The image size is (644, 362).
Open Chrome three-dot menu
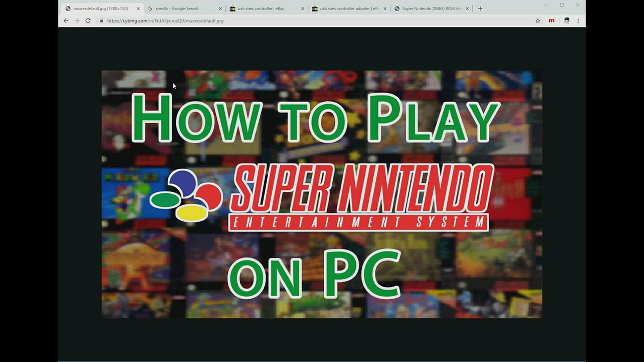click(578, 21)
